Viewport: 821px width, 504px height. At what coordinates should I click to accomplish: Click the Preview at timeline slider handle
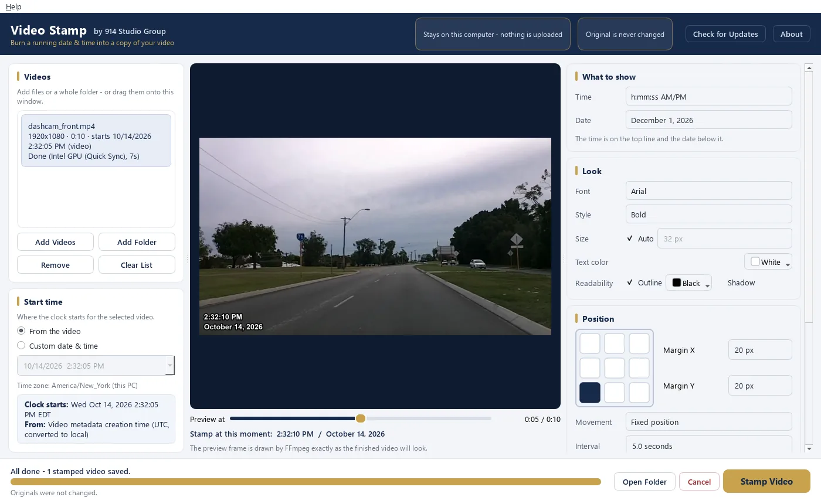click(361, 418)
